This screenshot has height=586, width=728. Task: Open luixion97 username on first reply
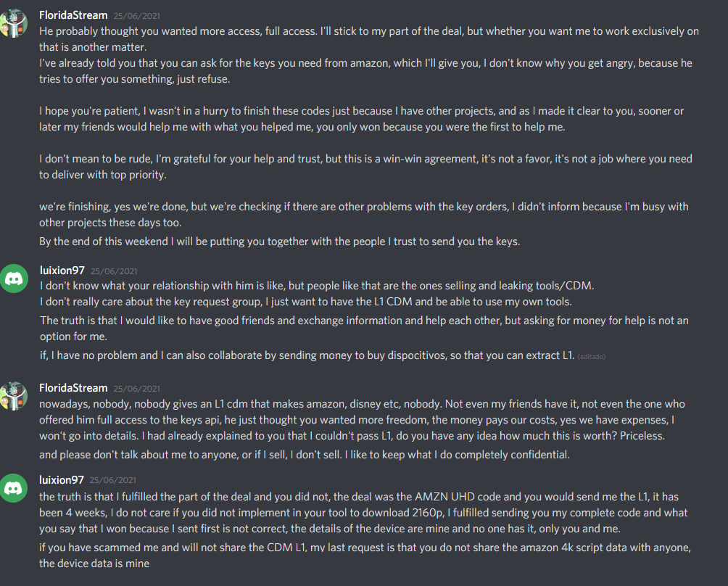[x=62, y=271]
